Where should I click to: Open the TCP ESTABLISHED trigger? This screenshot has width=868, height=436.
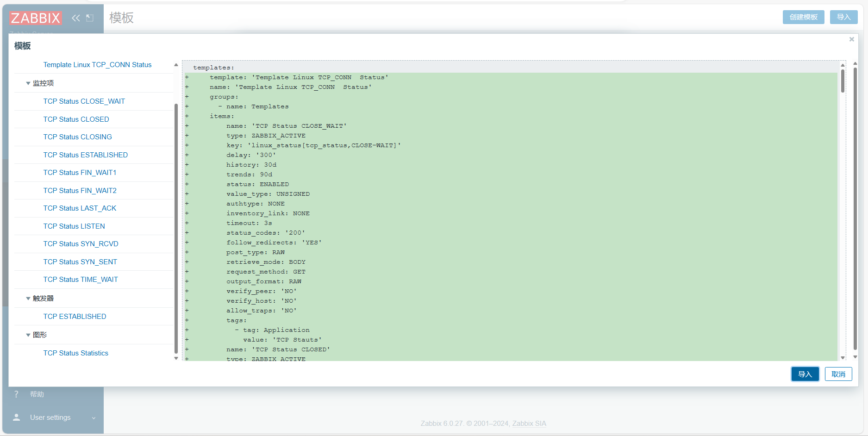pos(75,317)
